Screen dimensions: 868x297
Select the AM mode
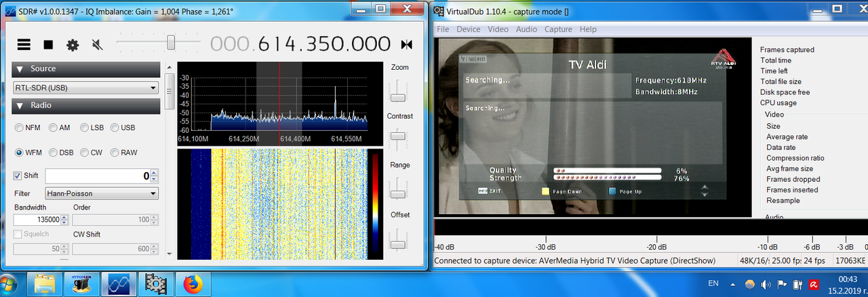coord(59,127)
